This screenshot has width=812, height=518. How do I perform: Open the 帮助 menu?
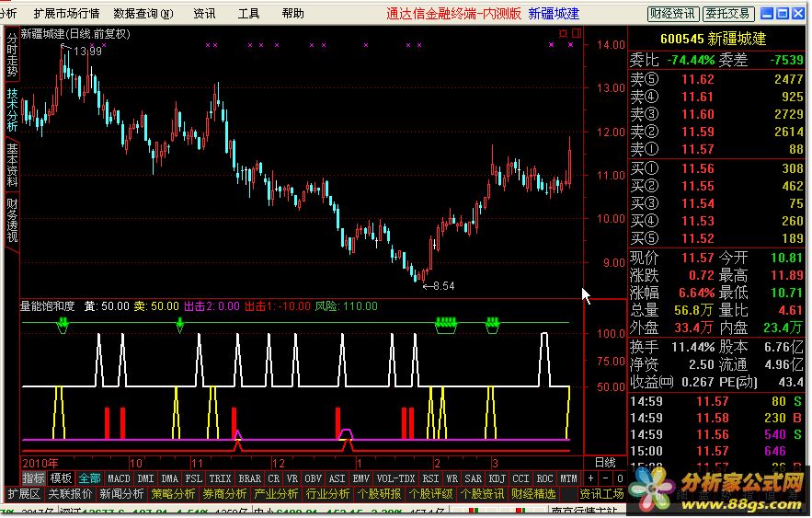tap(293, 14)
